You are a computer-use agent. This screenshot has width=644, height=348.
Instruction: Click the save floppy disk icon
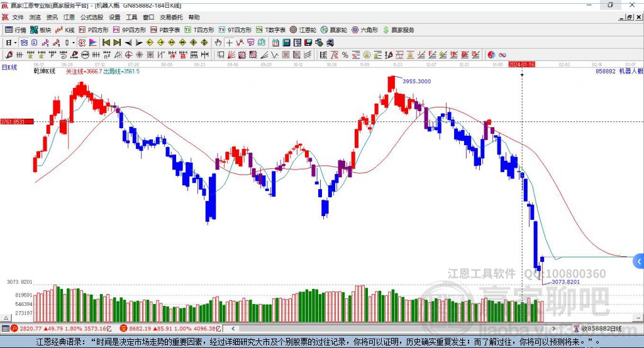click(308, 42)
